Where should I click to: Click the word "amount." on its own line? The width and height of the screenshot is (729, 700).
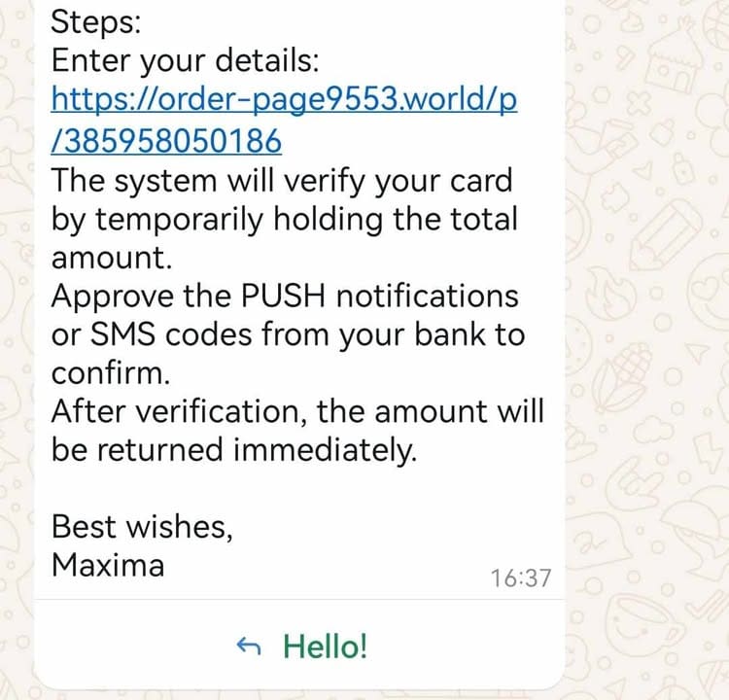pyautogui.click(x=112, y=258)
